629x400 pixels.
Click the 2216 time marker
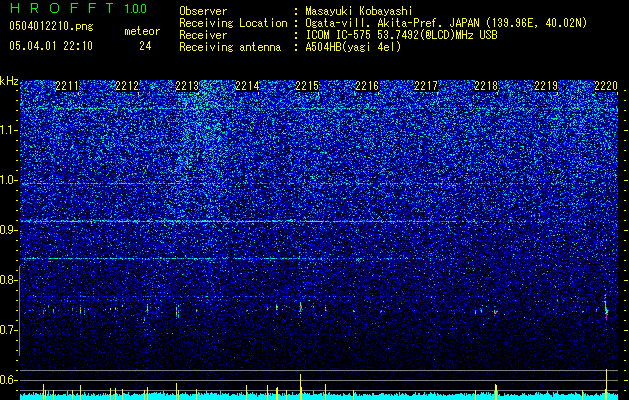point(367,85)
